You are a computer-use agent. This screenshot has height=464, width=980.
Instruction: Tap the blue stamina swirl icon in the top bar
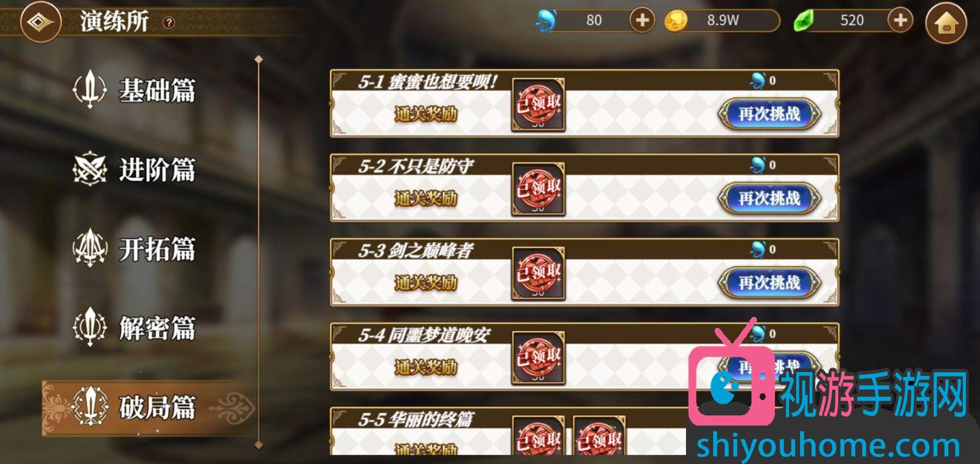[x=546, y=21]
